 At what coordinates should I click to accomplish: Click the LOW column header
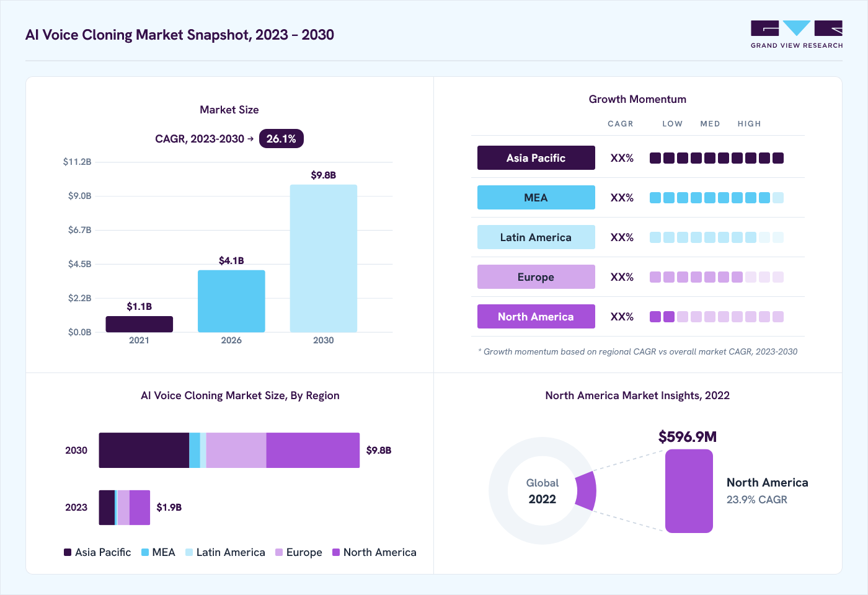672,124
